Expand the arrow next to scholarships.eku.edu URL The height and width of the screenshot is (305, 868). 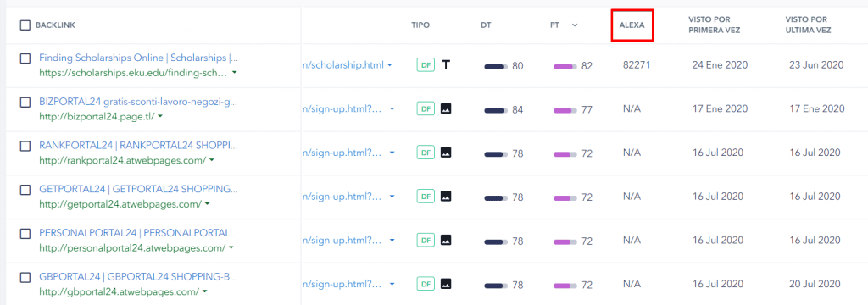235,73
